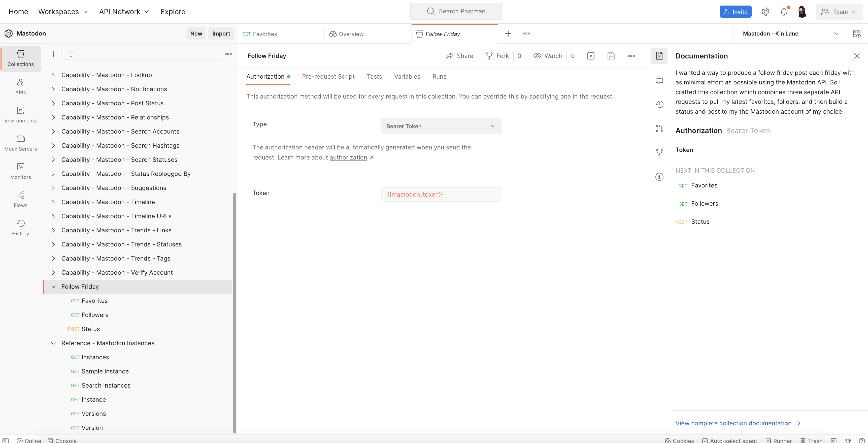
Task: Open the Mock Servers sidebar section
Action: point(21,143)
